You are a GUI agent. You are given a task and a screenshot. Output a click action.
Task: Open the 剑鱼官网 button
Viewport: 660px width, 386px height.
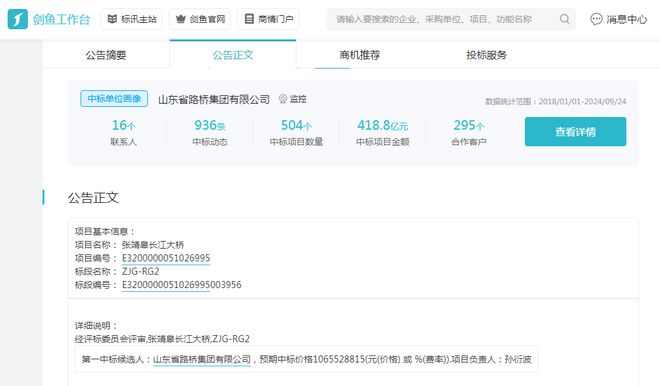(x=200, y=19)
